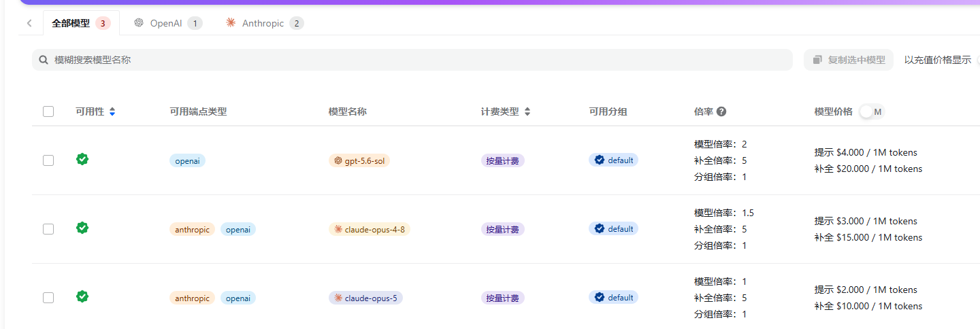Click the openai endpoint tag in claude-opus-5 row

coord(238,298)
